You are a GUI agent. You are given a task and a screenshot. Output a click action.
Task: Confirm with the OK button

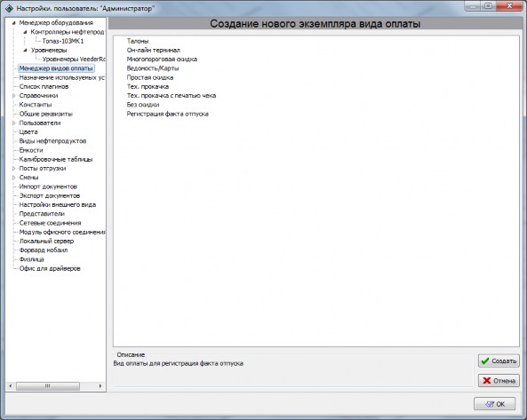[x=494, y=404]
